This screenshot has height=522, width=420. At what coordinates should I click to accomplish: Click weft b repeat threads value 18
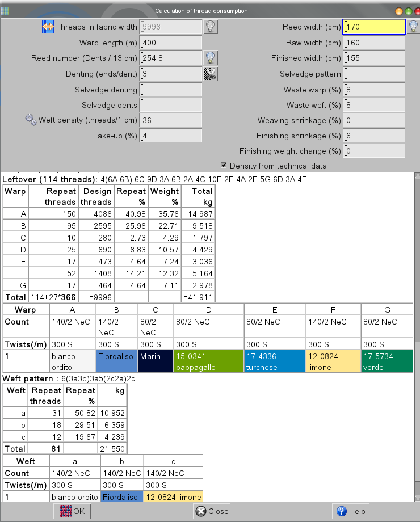(46, 425)
